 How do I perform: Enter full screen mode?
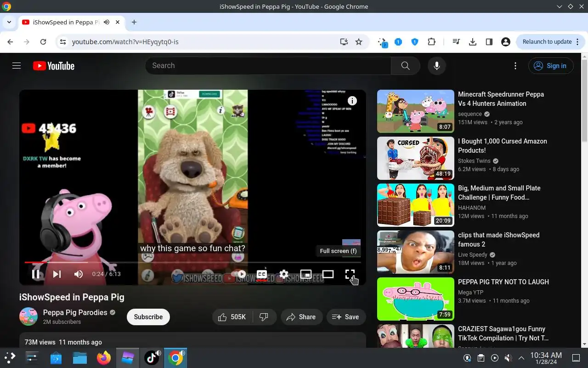(x=350, y=274)
